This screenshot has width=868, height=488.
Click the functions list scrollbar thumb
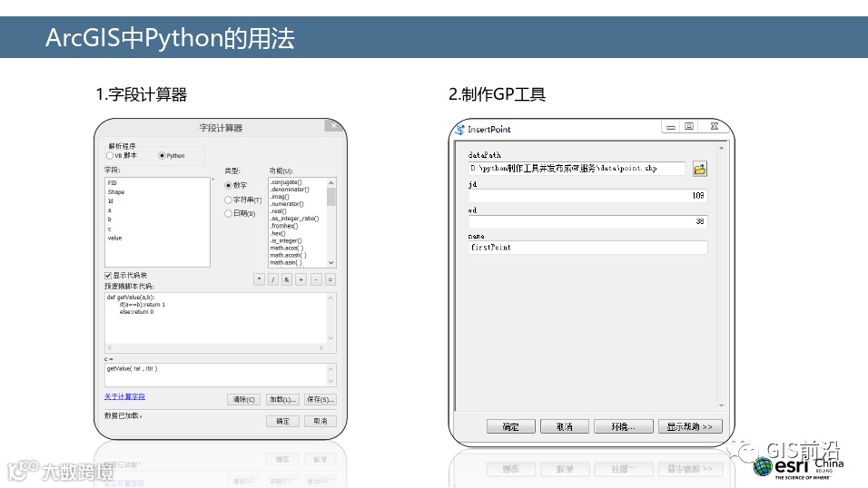point(331,197)
